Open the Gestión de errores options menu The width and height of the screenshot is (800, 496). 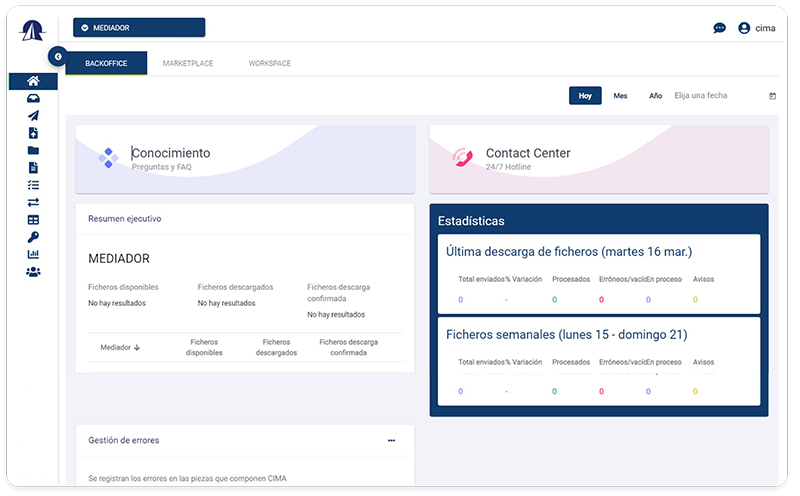pos(391,440)
